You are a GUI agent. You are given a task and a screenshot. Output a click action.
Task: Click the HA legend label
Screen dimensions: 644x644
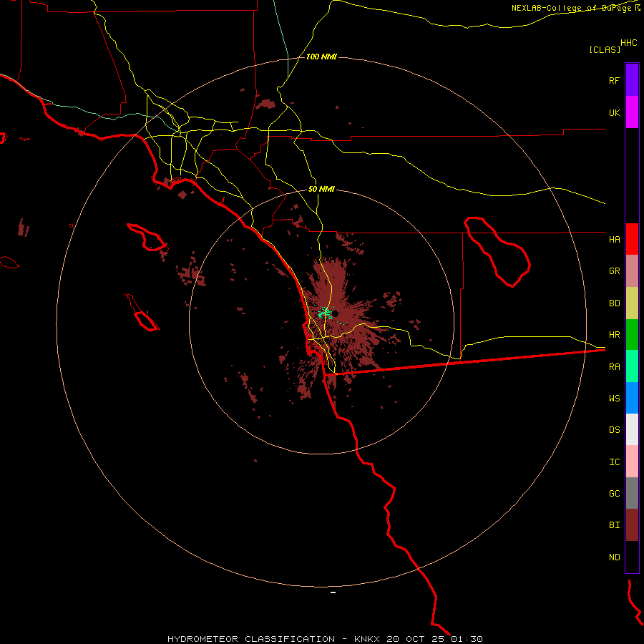click(614, 239)
